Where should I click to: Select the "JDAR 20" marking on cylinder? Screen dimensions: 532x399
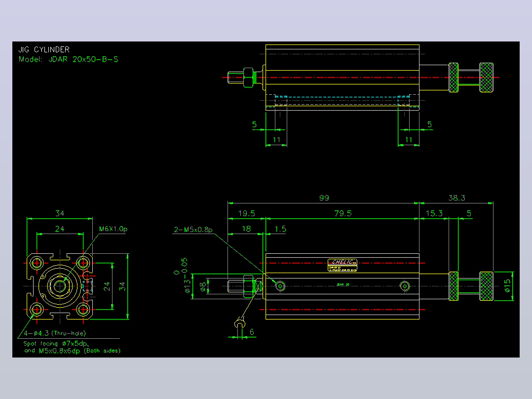point(342,284)
